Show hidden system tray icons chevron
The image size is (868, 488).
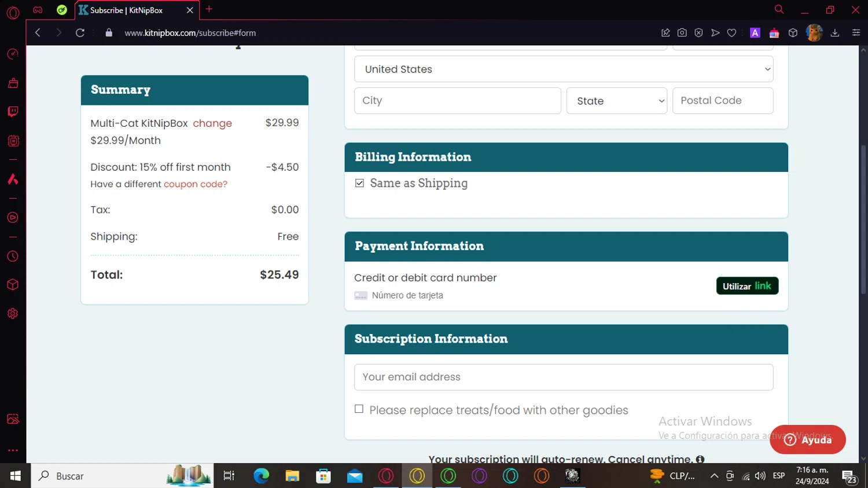(714, 476)
